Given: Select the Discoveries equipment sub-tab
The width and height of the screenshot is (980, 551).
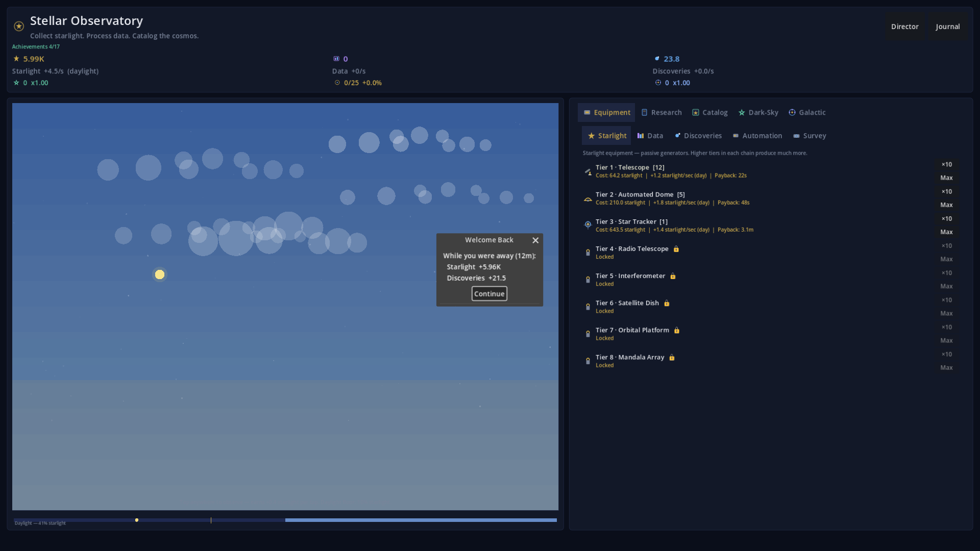Looking at the screenshot, I should 698,136.
